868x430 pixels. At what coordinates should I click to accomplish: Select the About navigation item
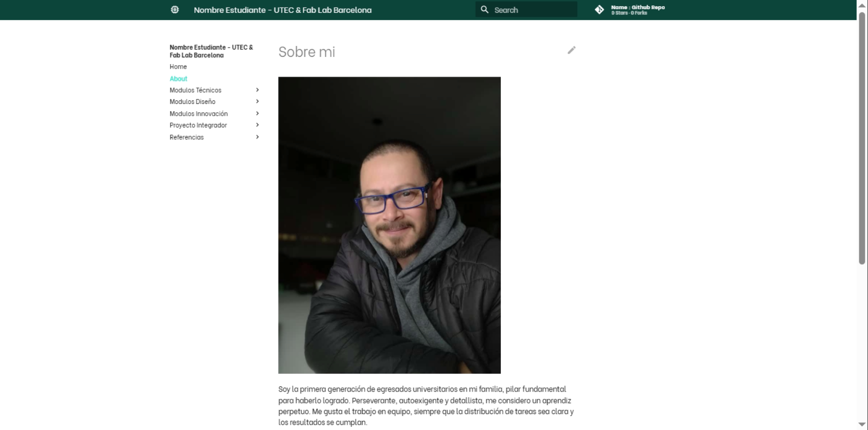click(x=179, y=79)
